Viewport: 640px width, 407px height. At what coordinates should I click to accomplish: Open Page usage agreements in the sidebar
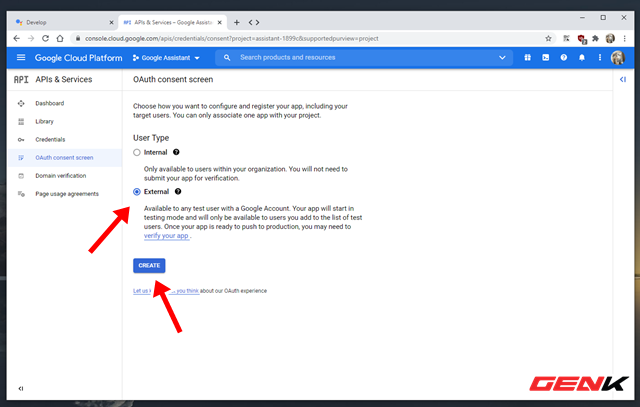click(64, 193)
